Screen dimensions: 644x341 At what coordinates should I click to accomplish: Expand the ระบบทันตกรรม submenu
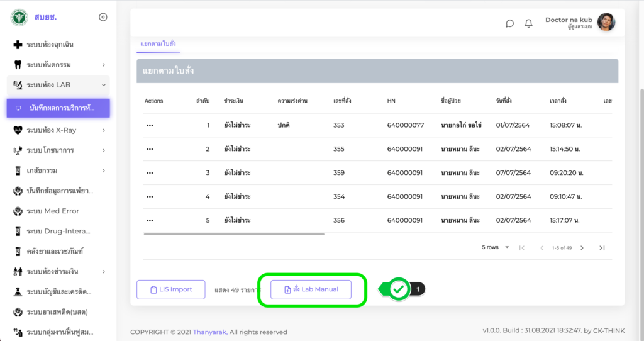click(x=103, y=65)
